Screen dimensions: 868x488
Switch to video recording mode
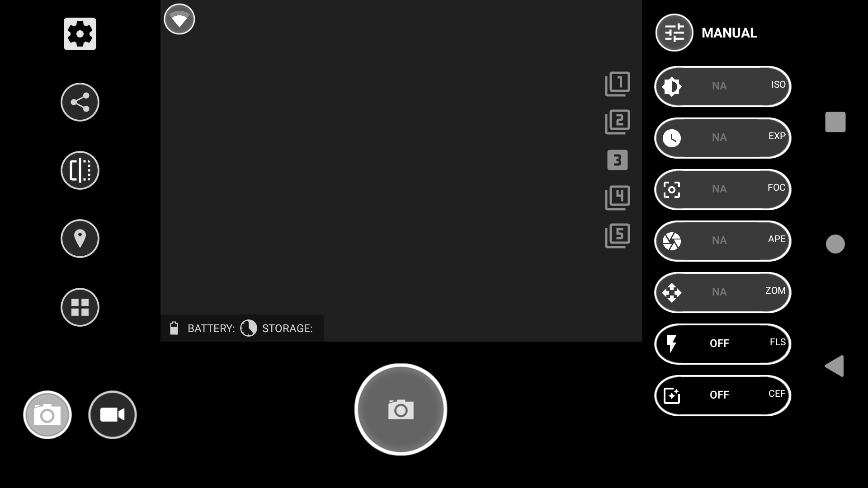click(x=113, y=415)
